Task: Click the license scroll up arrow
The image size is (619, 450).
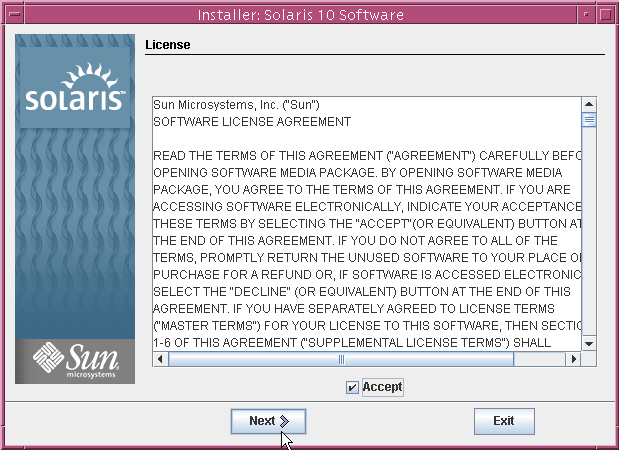Action: tap(589, 105)
